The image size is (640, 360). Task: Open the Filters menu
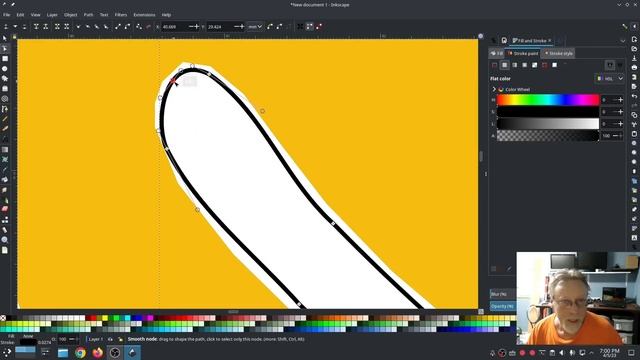click(121, 15)
